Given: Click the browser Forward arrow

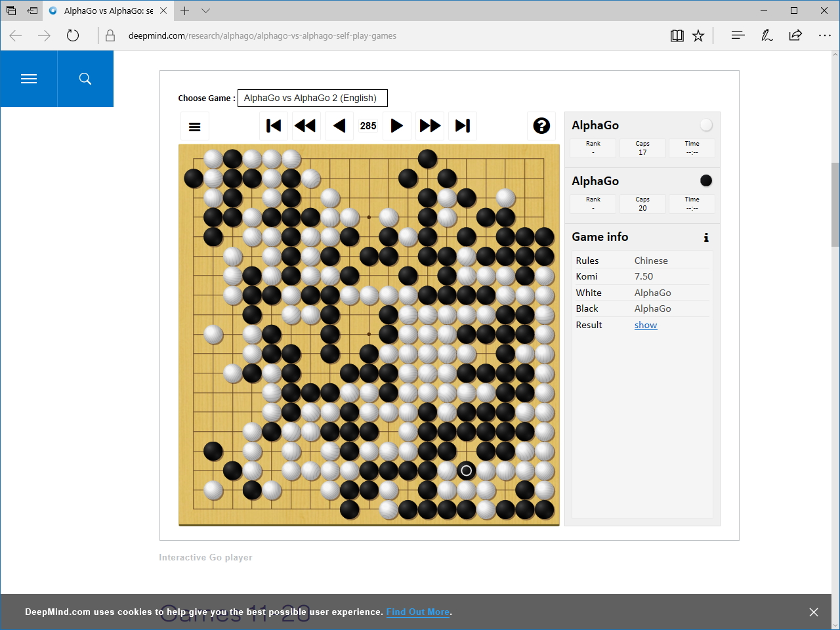Looking at the screenshot, I should (x=44, y=35).
